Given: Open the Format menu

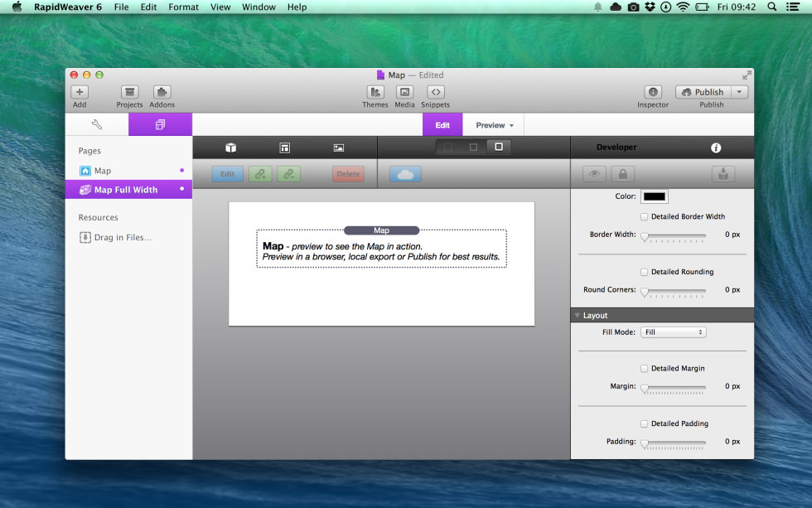Looking at the screenshot, I should (183, 7).
